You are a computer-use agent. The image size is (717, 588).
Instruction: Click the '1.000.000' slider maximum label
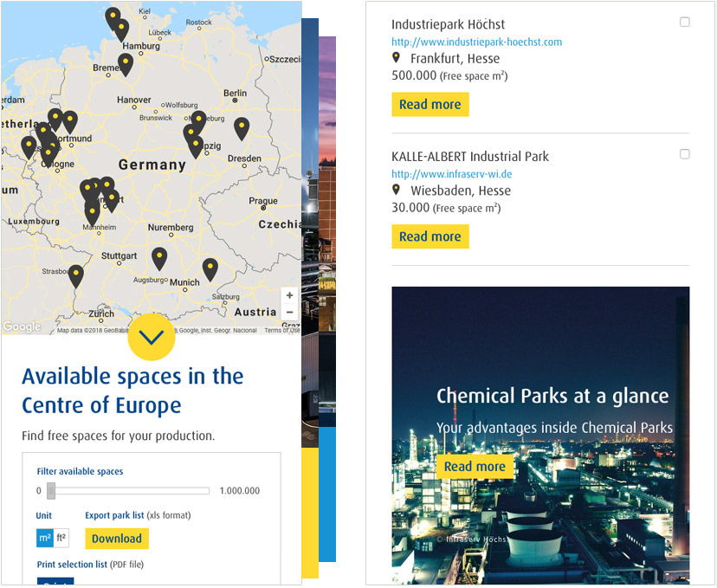coord(240,491)
